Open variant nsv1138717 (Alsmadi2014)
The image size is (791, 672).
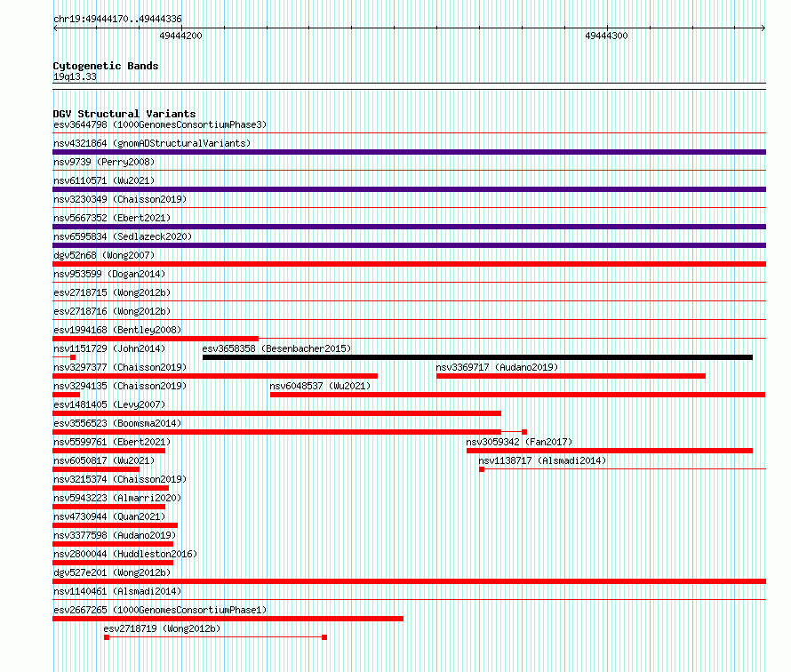pyautogui.click(x=542, y=460)
